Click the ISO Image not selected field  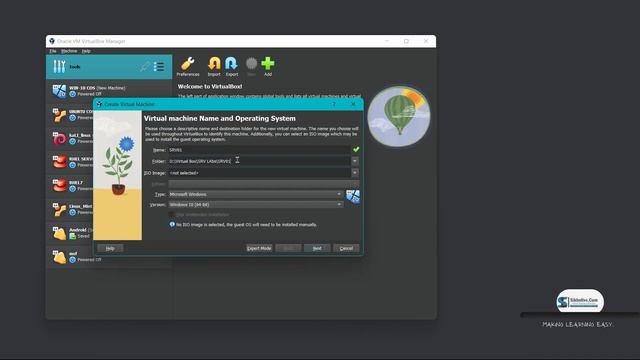click(x=259, y=173)
